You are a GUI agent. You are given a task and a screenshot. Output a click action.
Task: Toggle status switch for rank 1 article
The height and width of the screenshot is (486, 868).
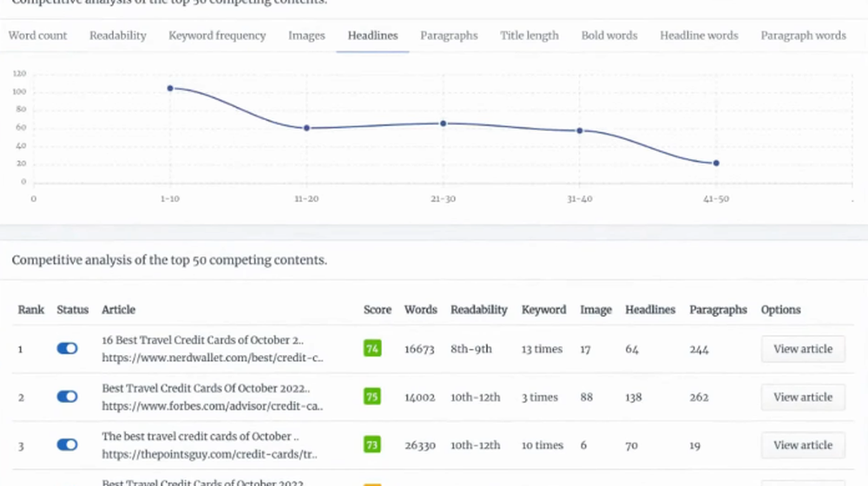tap(67, 348)
